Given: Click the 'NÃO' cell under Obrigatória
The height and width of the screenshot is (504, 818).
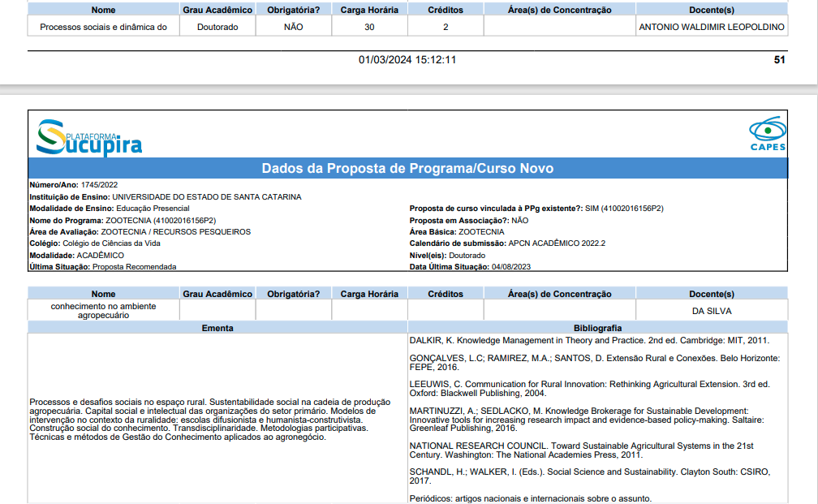Looking at the screenshot, I should (x=293, y=27).
